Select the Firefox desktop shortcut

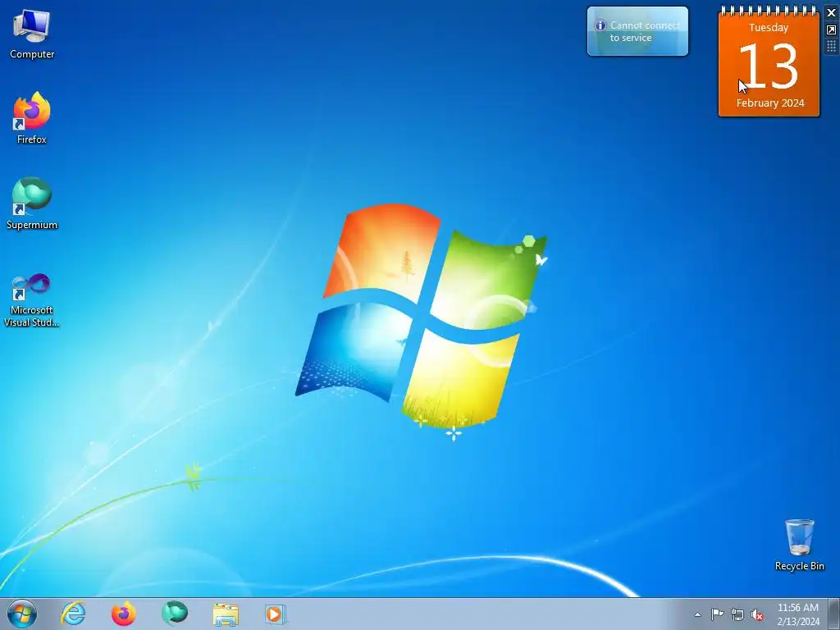click(32, 118)
